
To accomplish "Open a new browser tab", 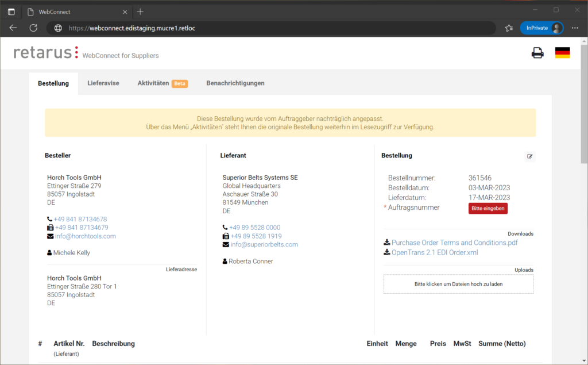I will [x=140, y=11].
